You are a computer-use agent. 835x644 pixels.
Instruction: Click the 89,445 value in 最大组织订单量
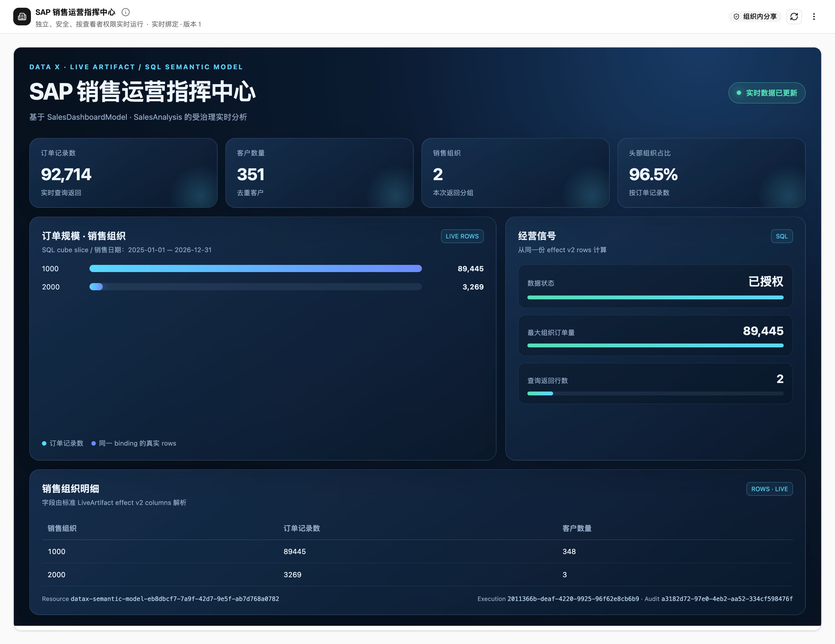(763, 331)
